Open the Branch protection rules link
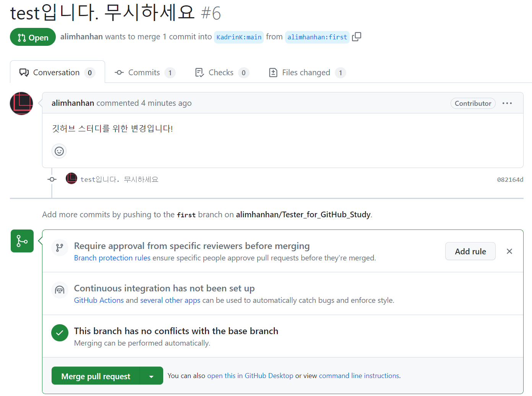The height and width of the screenshot is (396, 532). pyautogui.click(x=112, y=258)
